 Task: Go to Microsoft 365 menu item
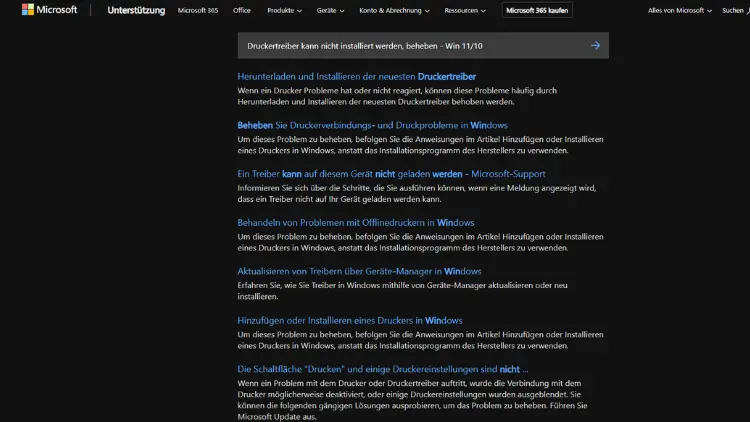tap(198, 10)
